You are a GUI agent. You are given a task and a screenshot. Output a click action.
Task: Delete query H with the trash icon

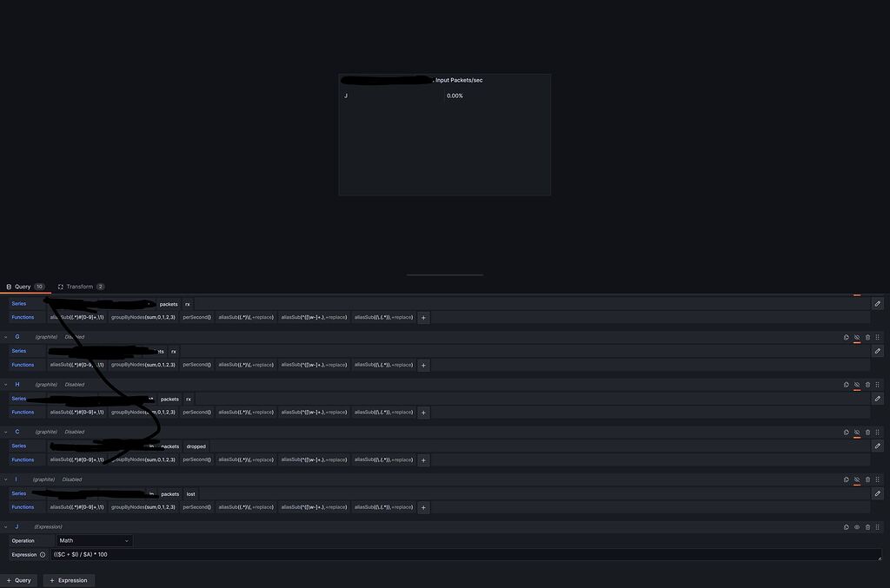867,384
